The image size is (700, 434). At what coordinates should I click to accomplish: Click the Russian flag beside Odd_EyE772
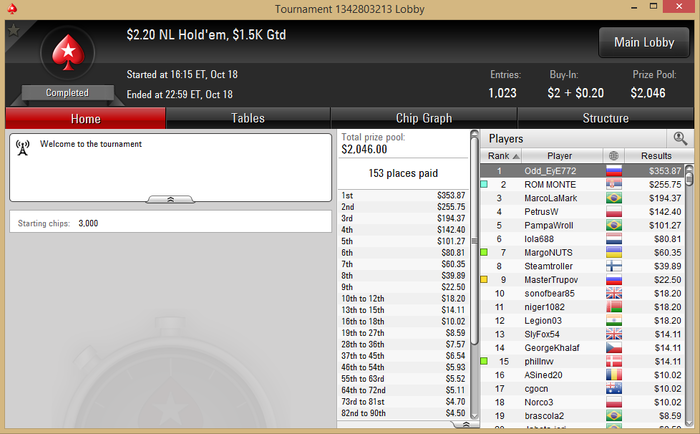pyautogui.click(x=614, y=171)
